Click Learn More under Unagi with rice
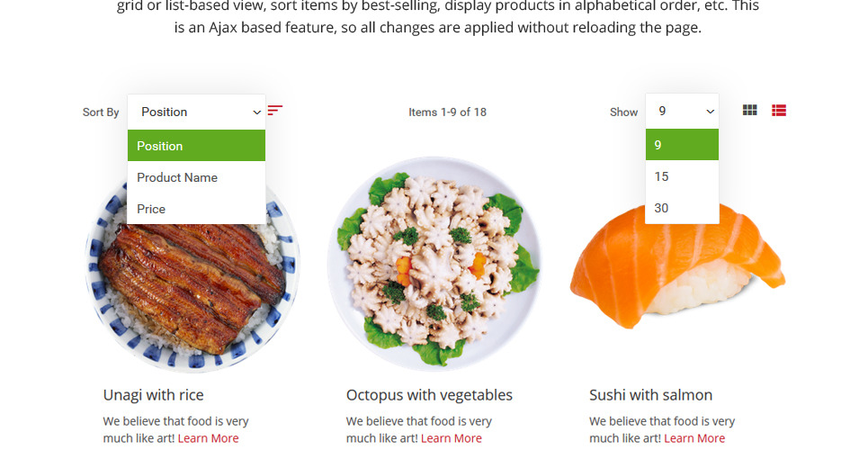The image size is (868, 450). click(208, 438)
